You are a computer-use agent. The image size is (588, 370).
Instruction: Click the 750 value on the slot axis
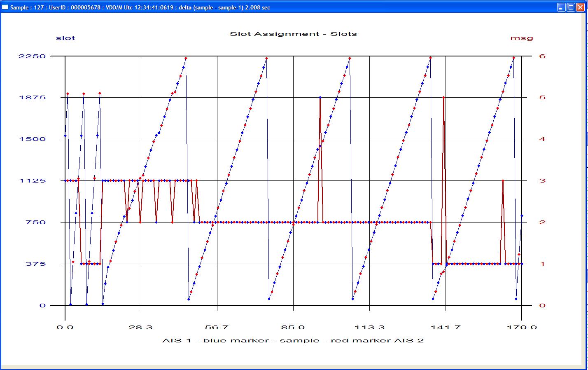35,222
